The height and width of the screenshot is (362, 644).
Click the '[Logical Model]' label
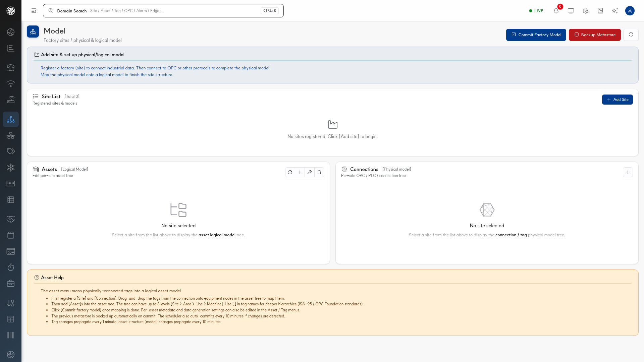pos(74,169)
